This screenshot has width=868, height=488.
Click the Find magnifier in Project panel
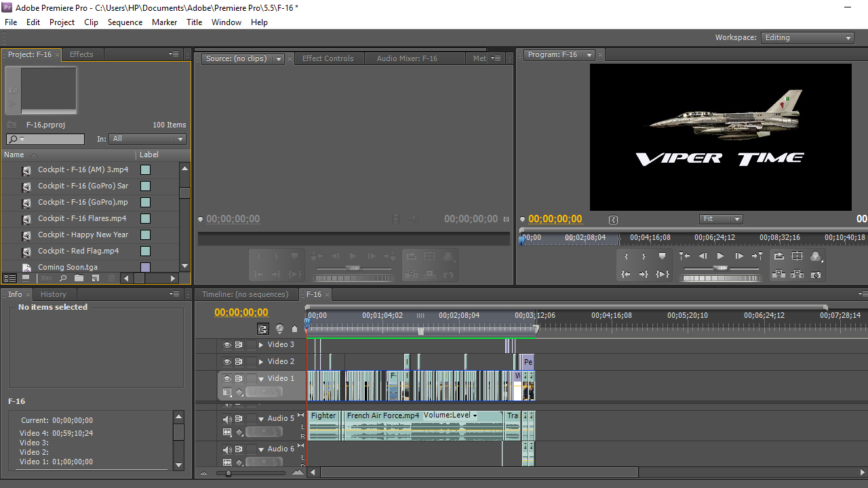(x=63, y=278)
